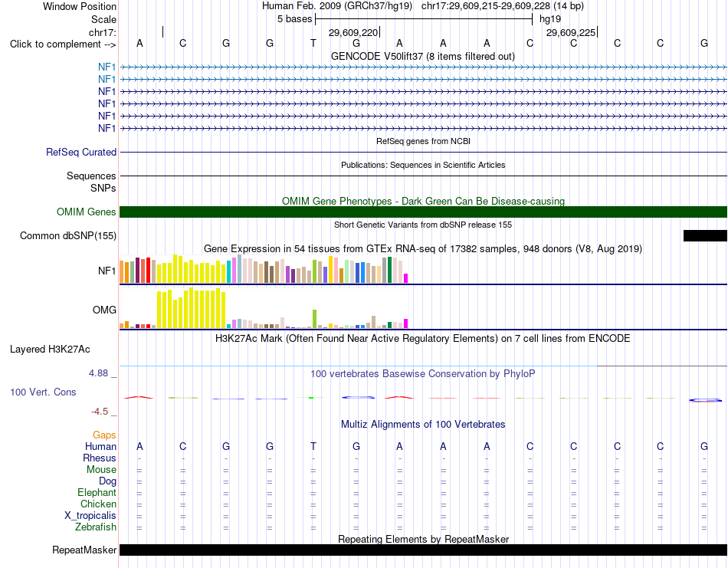Click the Scale label
728x568 pixels.
pyautogui.click(x=104, y=20)
